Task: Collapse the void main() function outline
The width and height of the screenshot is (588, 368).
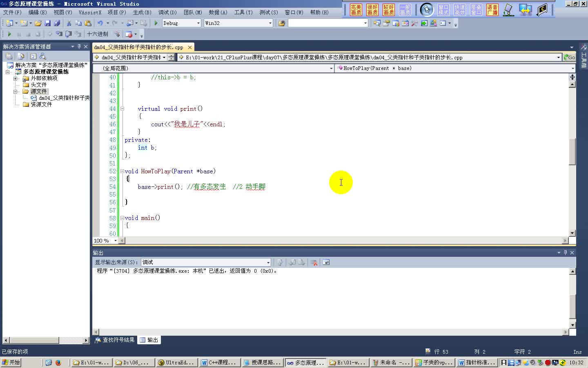Action: 122,218
